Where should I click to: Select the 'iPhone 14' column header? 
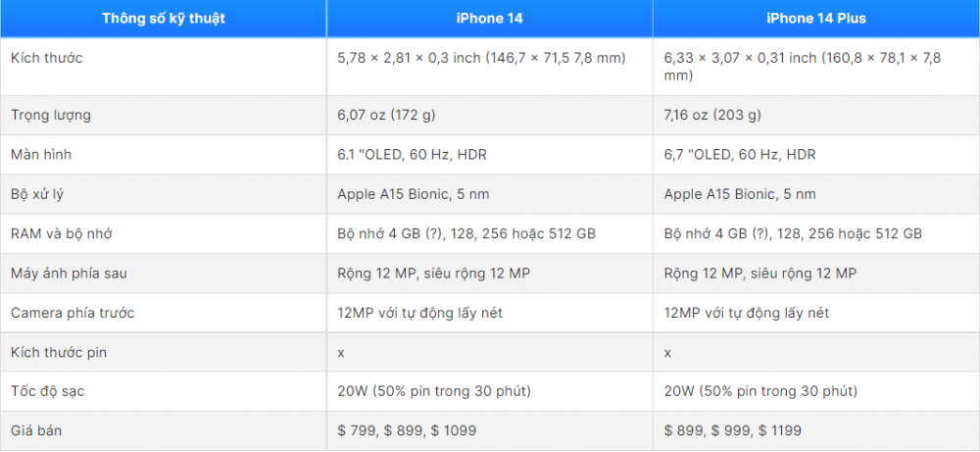[x=489, y=19]
